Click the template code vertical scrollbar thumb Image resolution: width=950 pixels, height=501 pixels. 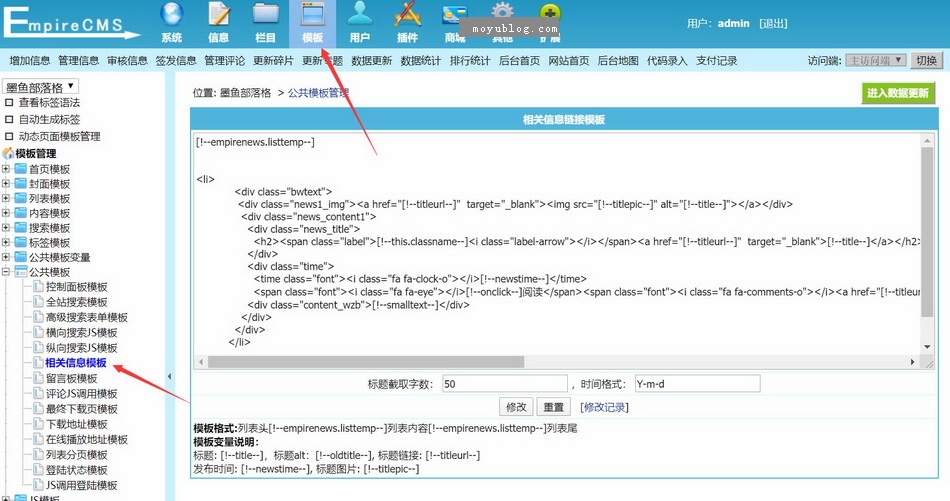point(927,232)
